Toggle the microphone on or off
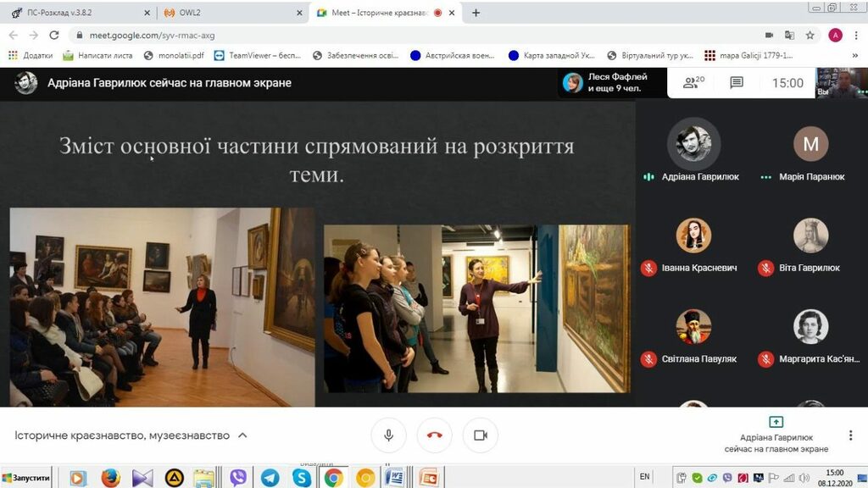868x488 pixels. tap(388, 435)
